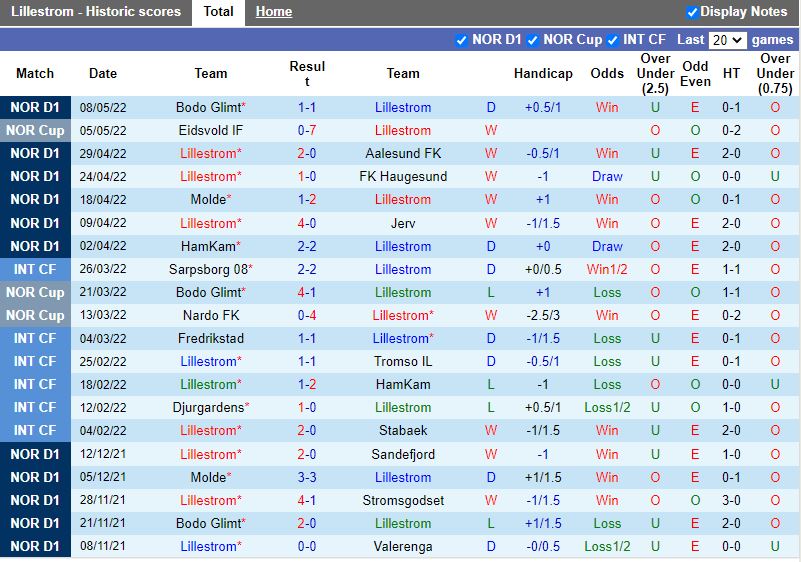Click the Over Under (2.5) header
Viewport: 801px width, 562px height.
tap(655, 74)
